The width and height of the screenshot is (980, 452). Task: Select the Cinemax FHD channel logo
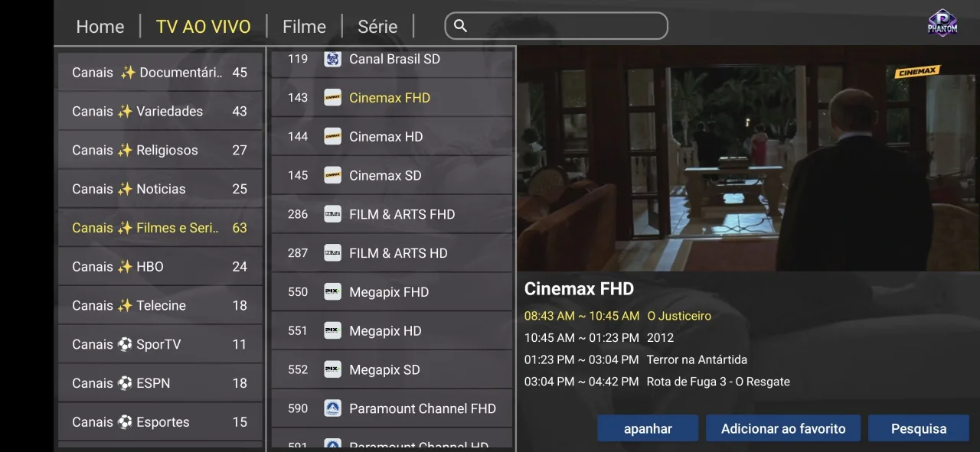coord(332,98)
